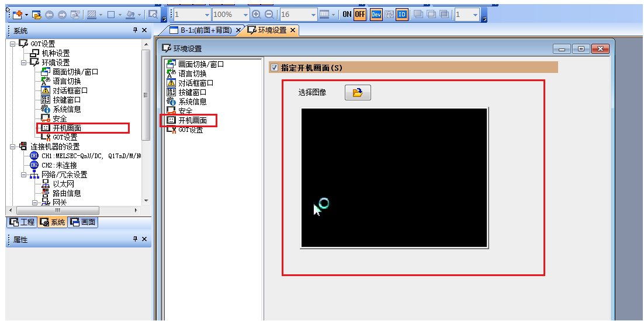Switch display state to OFF
The height and width of the screenshot is (321, 644).
(x=359, y=14)
